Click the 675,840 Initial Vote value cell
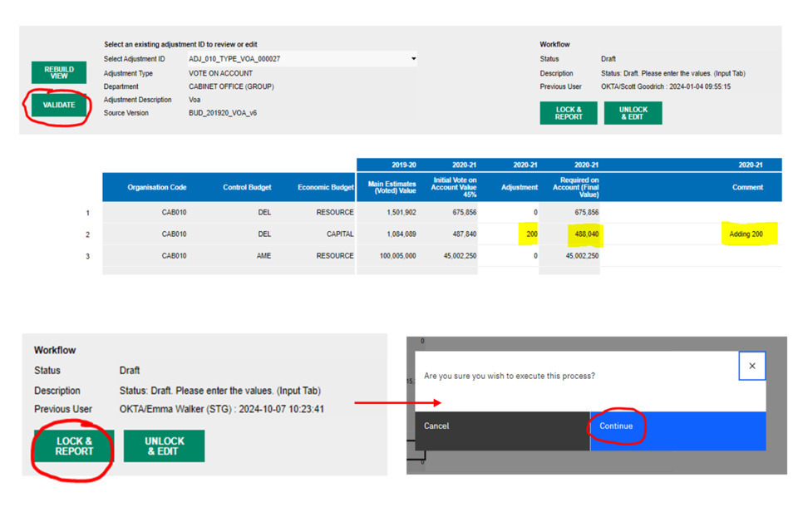 point(455,213)
